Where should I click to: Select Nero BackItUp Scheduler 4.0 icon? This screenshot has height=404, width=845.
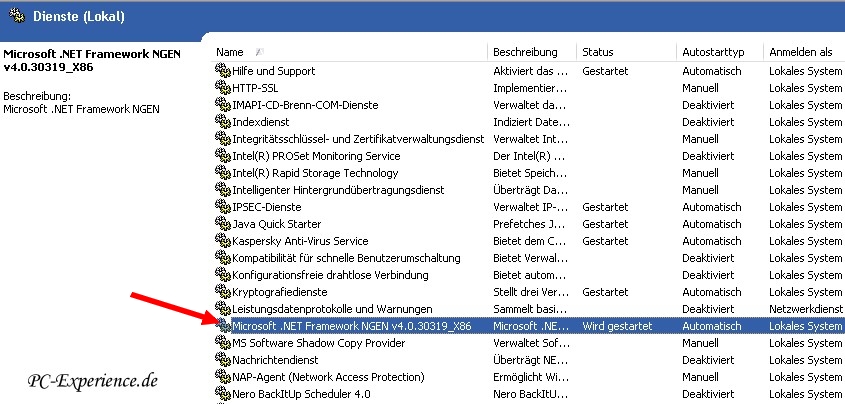click(222, 394)
